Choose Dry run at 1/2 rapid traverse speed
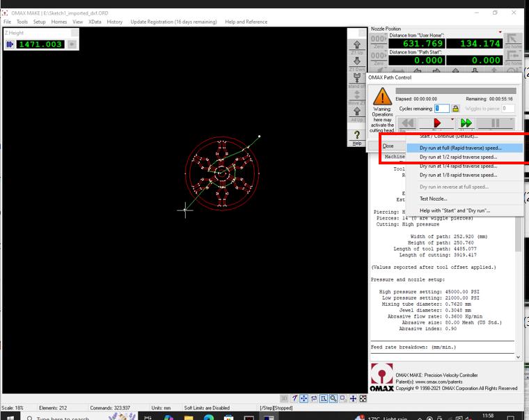The height and width of the screenshot is (420, 529). [x=465, y=157]
